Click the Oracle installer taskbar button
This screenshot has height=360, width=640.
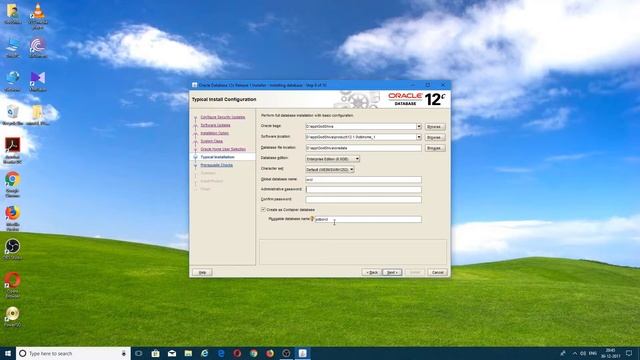(302, 353)
